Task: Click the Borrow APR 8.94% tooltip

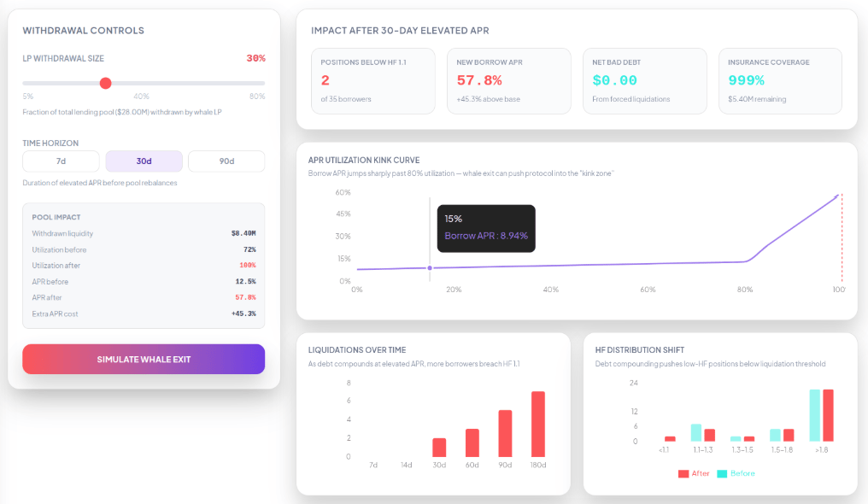Action: pyautogui.click(x=486, y=228)
